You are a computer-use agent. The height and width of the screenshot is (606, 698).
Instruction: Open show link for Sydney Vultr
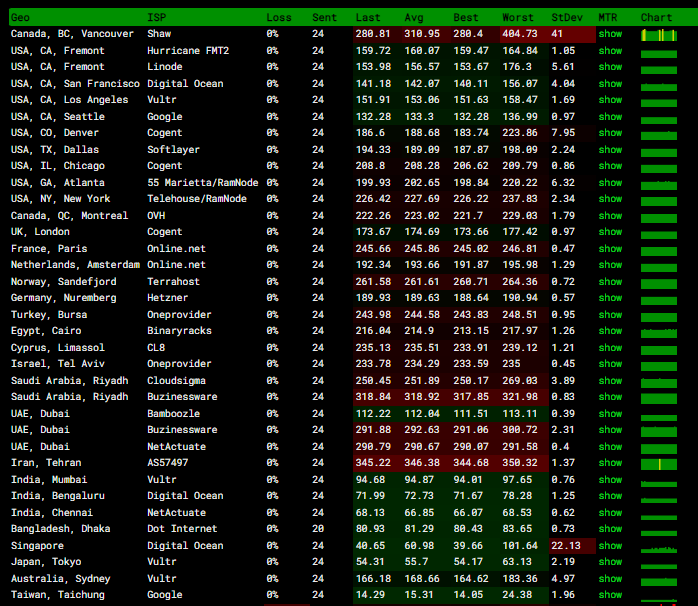click(x=610, y=578)
